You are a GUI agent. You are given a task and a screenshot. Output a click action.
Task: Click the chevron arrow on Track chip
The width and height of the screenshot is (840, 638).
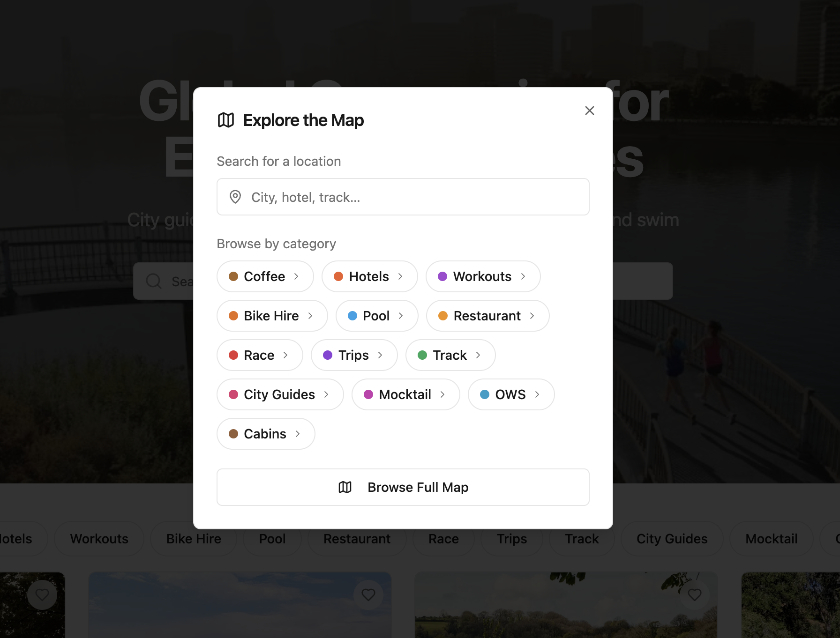(478, 355)
